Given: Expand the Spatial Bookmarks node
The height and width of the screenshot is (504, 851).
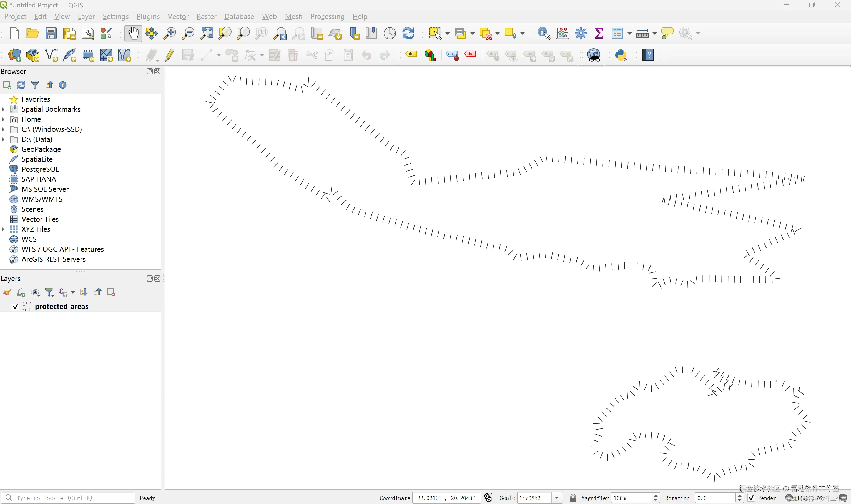Looking at the screenshot, I should point(3,109).
